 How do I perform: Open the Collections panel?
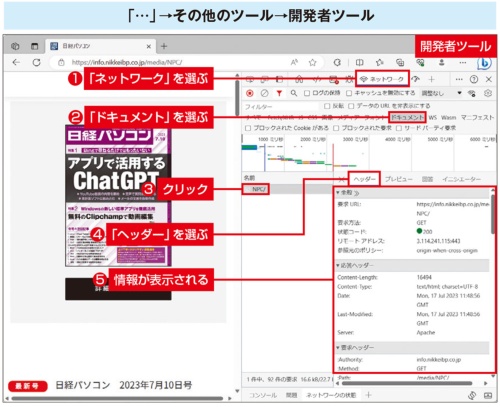pos(400,62)
